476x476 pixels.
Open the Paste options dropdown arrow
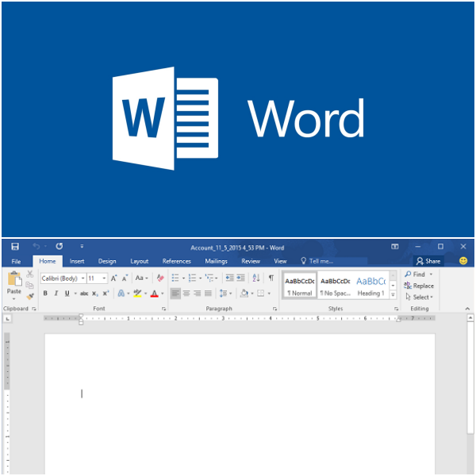coord(13,299)
